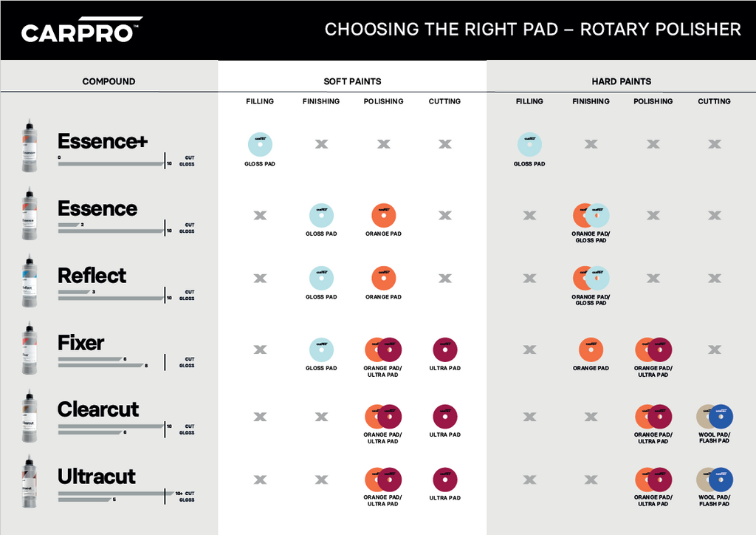Click the Essence cut/gloss rating bar

click(126, 228)
